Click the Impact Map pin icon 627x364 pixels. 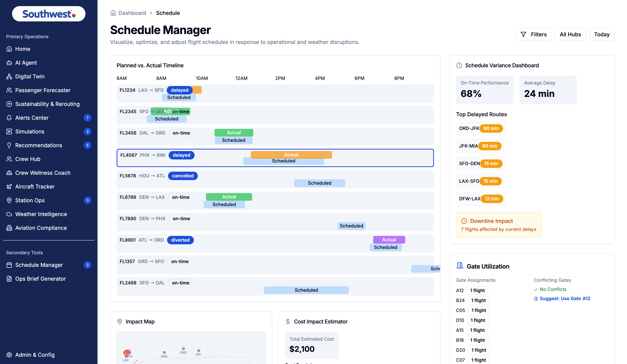pyautogui.click(x=120, y=322)
